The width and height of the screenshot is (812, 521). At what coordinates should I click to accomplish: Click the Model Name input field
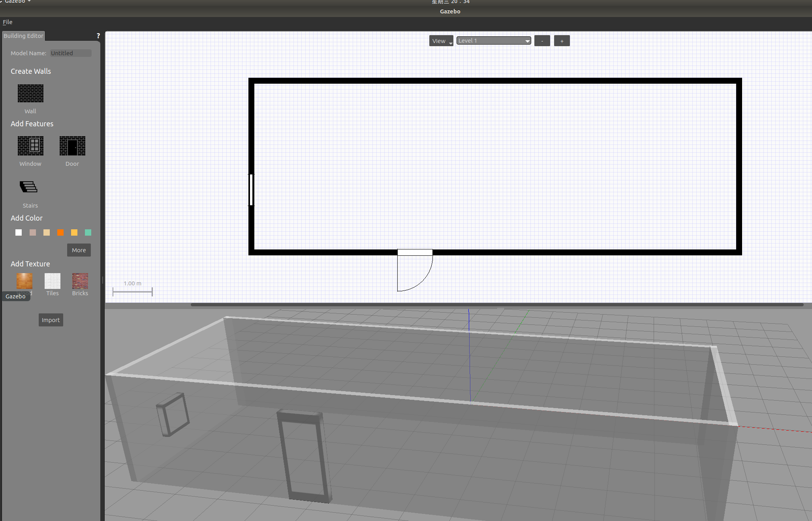[x=71, y=53]
